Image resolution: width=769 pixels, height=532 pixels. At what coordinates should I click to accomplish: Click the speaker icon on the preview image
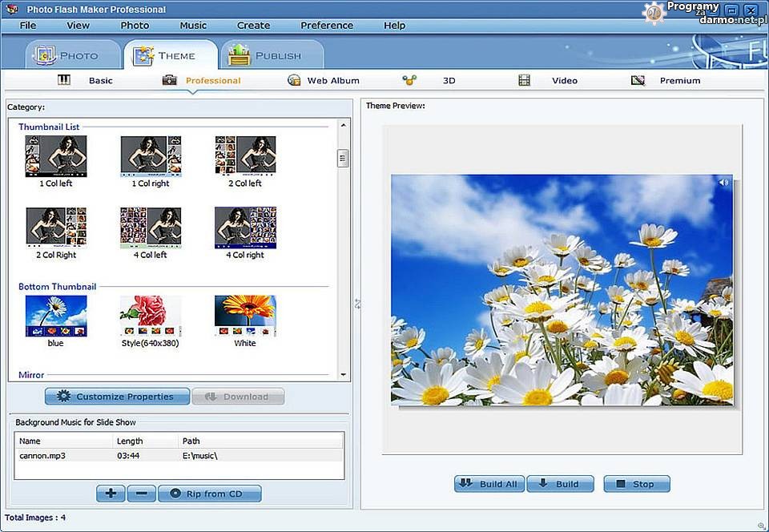click(723, 183)
